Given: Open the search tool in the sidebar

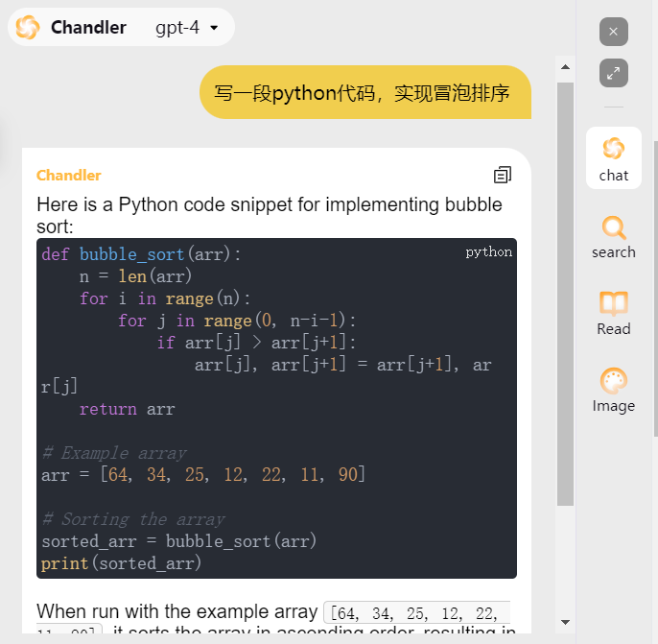Looking at the screenshot, I should click(614, 237).
